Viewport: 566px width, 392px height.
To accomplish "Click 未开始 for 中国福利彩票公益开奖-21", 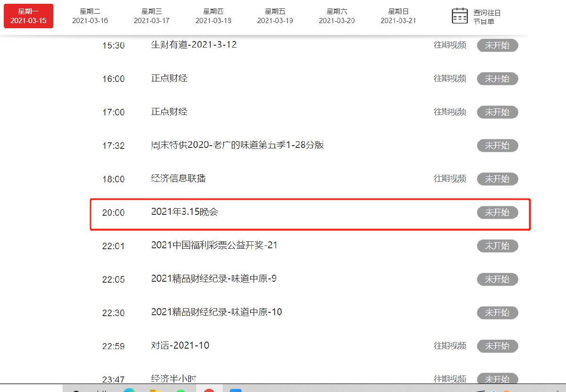I will click(497, 246).
